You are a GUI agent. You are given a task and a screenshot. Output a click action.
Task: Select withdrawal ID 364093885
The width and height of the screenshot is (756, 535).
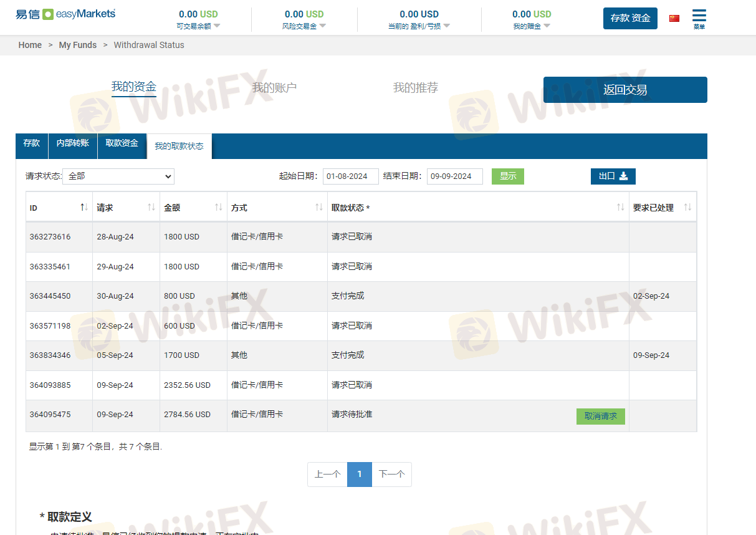click(x=50, y=385)
